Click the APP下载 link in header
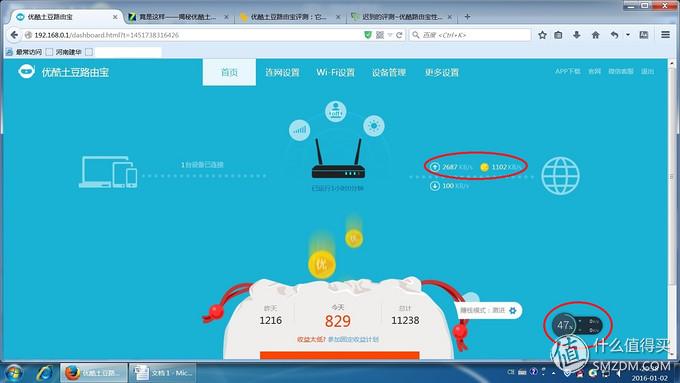Image resolution: width=680 pixels, height=383 pixels. [568, 71]
